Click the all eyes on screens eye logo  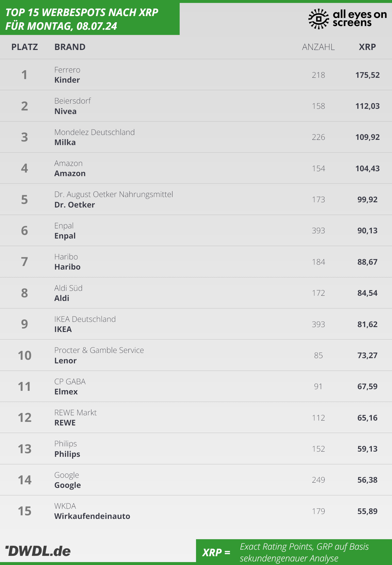tap(318, 19)
